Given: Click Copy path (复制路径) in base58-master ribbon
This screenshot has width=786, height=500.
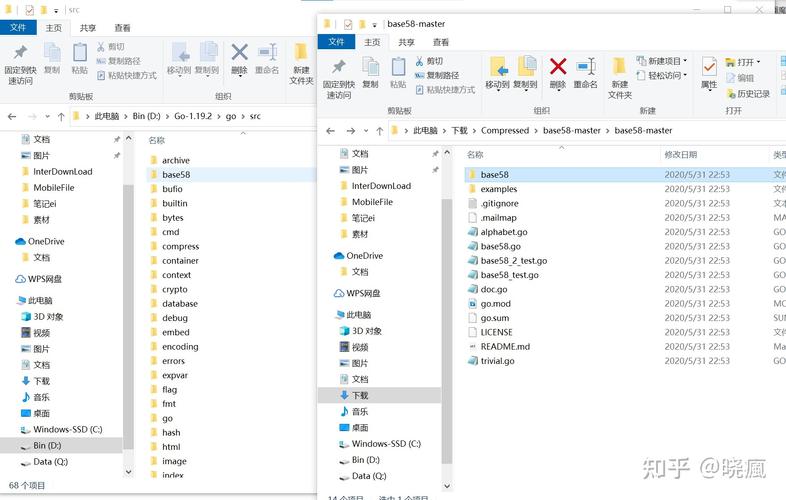Looking at the screenshot, I should tap(437, 75).
